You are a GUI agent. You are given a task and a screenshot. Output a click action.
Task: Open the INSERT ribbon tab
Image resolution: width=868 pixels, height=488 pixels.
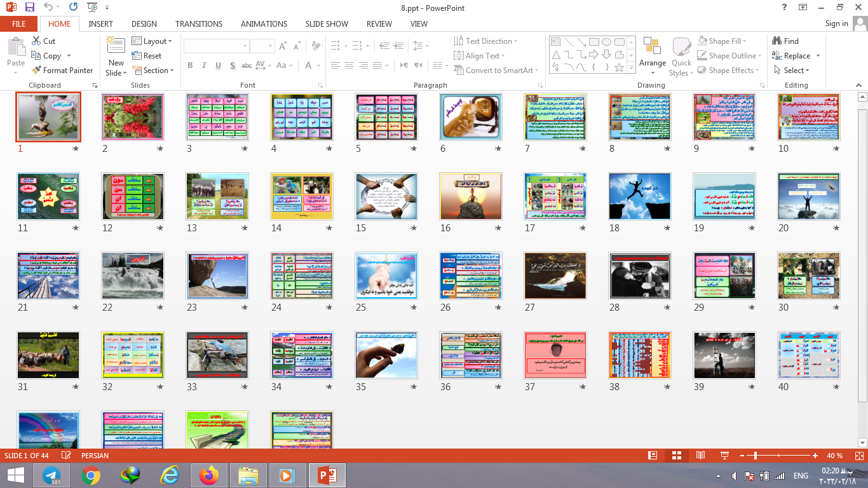coord(100,24)
